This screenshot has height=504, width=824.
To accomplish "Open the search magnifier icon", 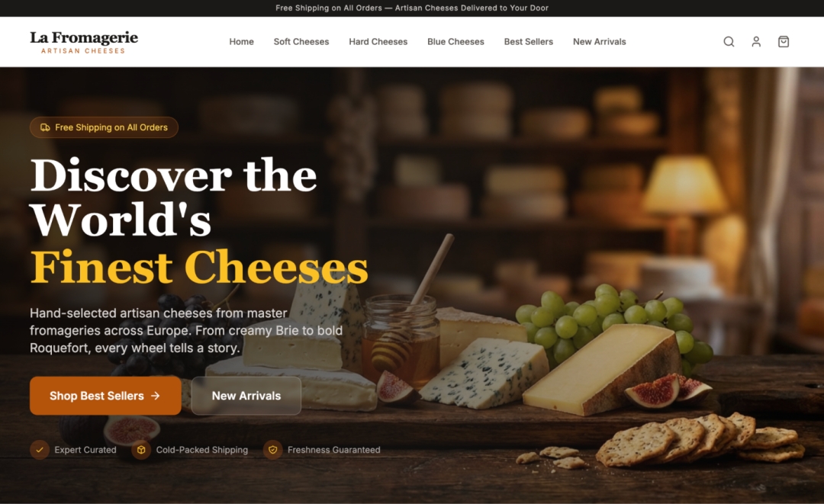I will click(x=729, y=41).
